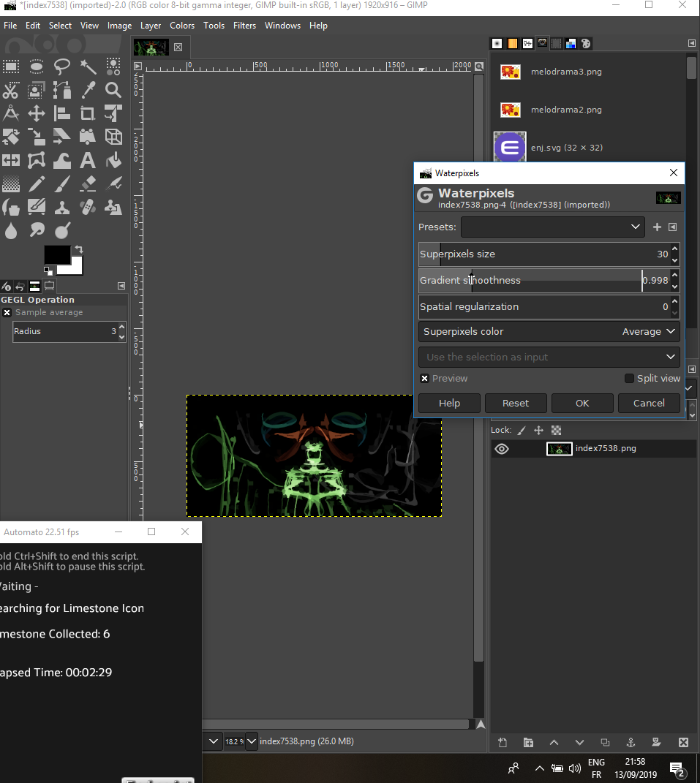The height and width of the screenshot is (783, 700).
Task: Select the Move tool
Action: click(37, 113)
